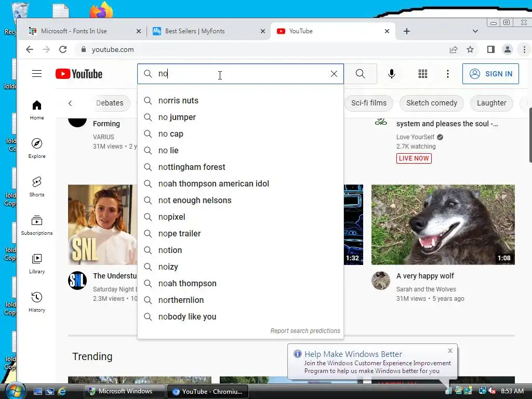Viewport: 532px width, 399px height.
Task: Filter by the Sci-fi films chip
Action: pyautogui.click(x=369, y=103)
